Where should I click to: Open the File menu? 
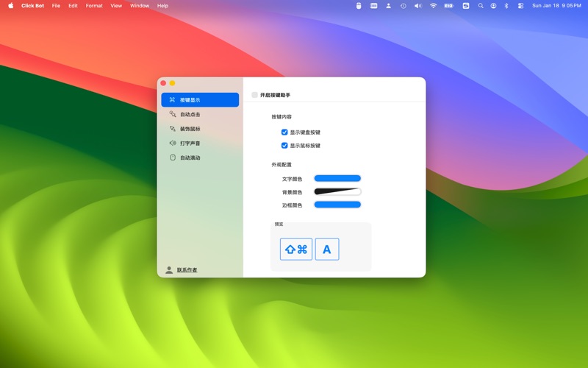point(56,6)
